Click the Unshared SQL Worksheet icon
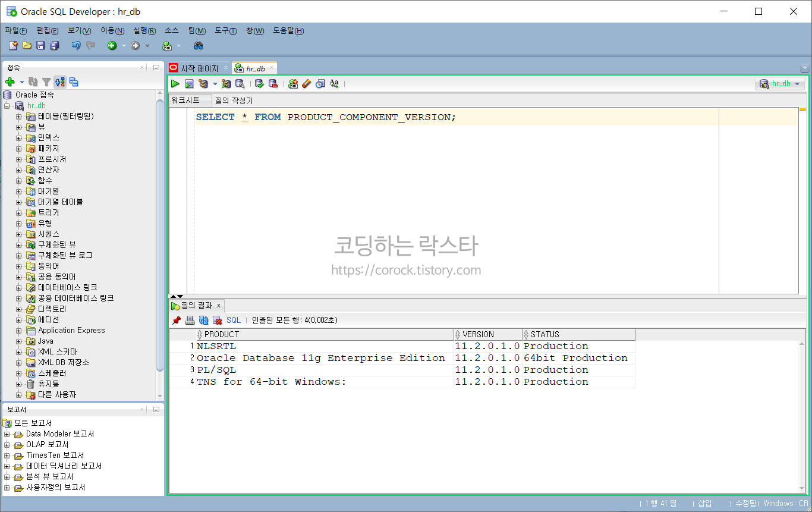812x512 pixels. (x=293, y=84)
